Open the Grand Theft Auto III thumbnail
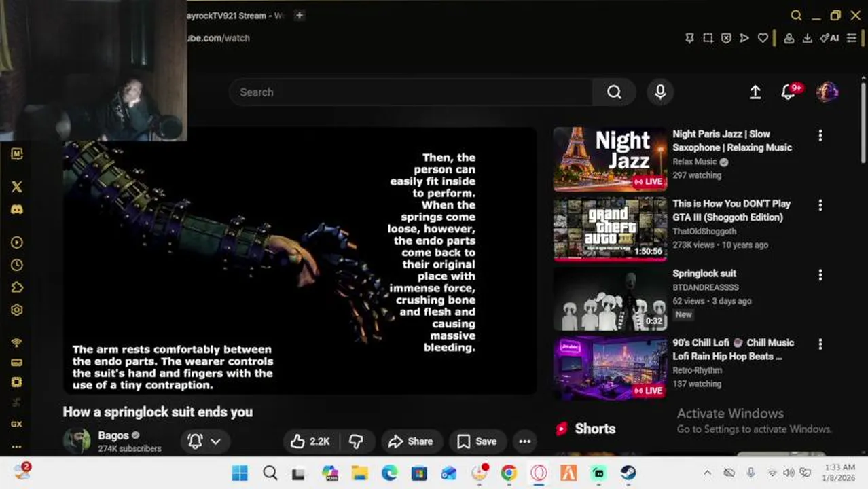 point(610,229)
